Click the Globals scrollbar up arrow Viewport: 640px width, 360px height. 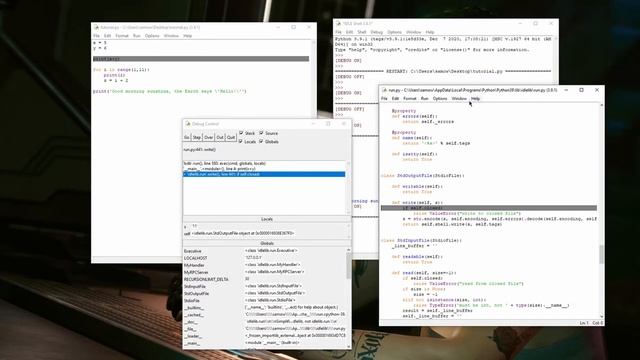(x=348, y=249)
